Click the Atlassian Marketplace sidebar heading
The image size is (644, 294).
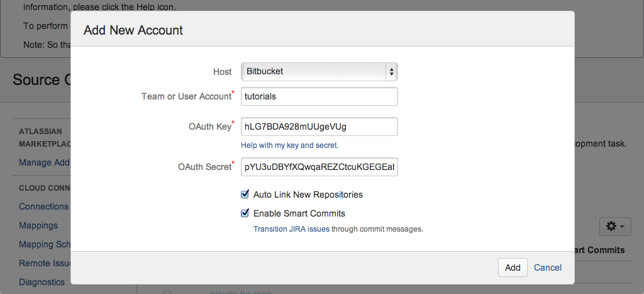point(45,138)
